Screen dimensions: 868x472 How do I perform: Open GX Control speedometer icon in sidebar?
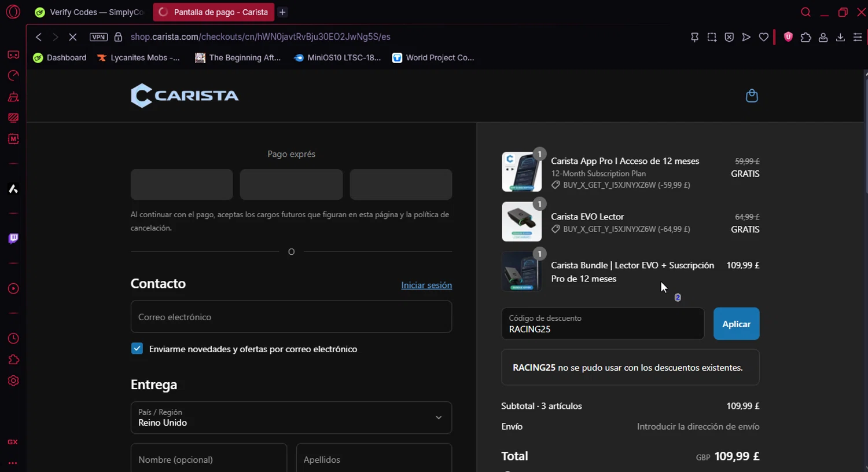[x=13, y=76]
